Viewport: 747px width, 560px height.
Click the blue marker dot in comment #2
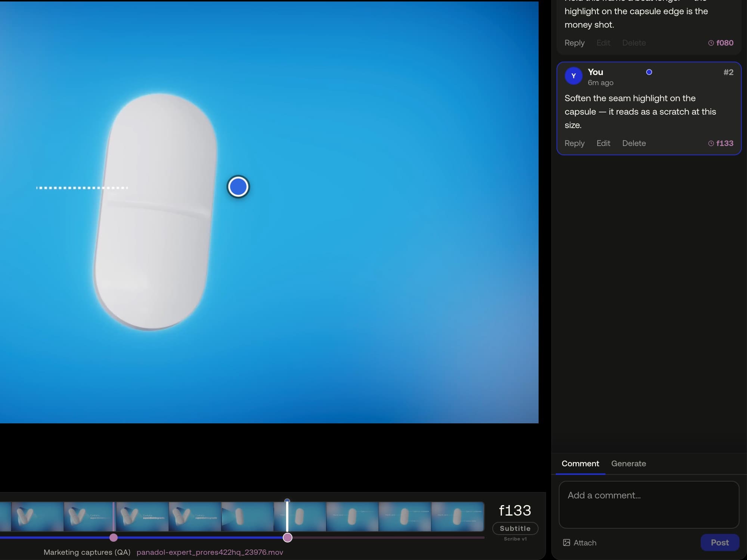(649, 72)
